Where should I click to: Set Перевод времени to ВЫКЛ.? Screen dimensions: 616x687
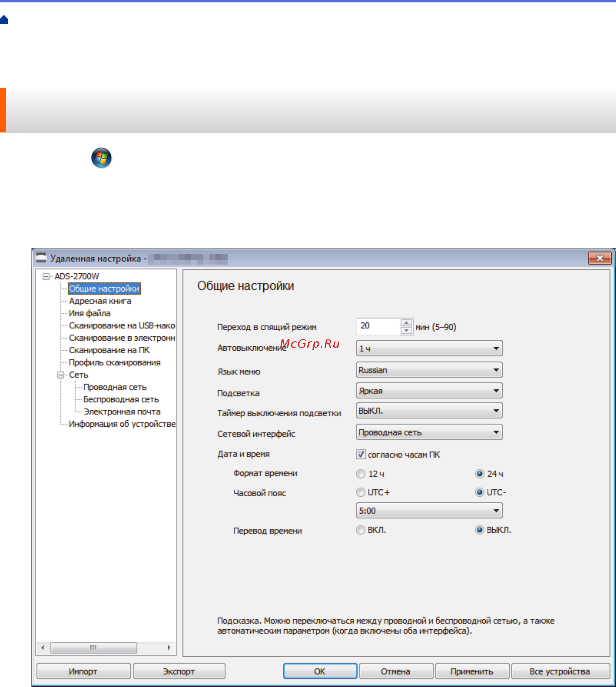(x=480, y=530)
